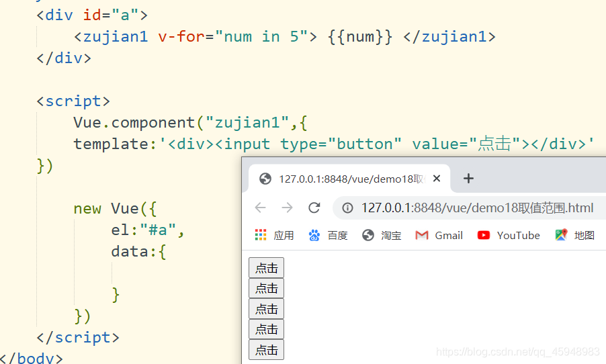Click the 'template:' code line
Viewport: 606px width, 364px height.
pos(335,144)
